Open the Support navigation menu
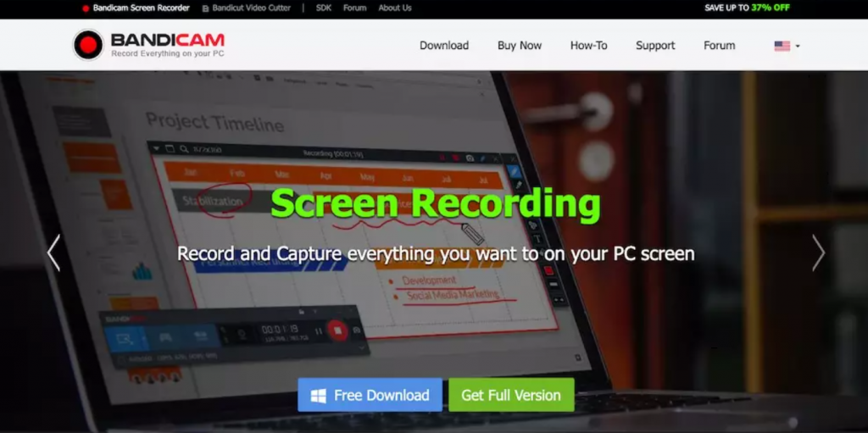The image size is (868, 433). click(655, 46)
